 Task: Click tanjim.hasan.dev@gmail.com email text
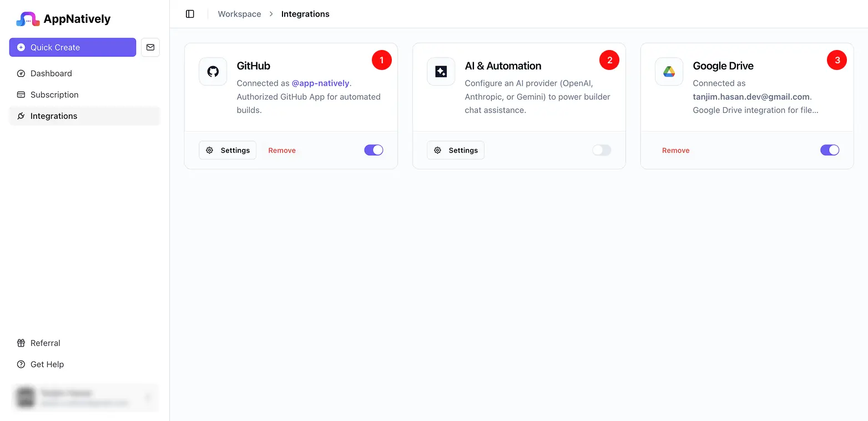751,97
